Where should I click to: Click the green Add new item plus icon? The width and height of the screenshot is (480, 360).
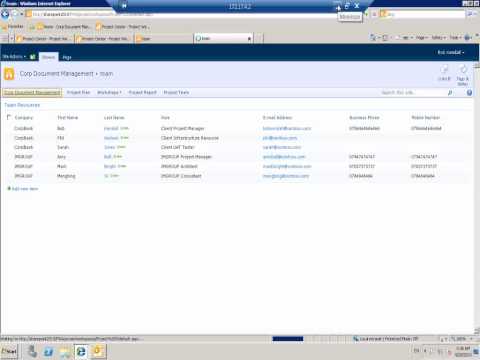(9, 189)
